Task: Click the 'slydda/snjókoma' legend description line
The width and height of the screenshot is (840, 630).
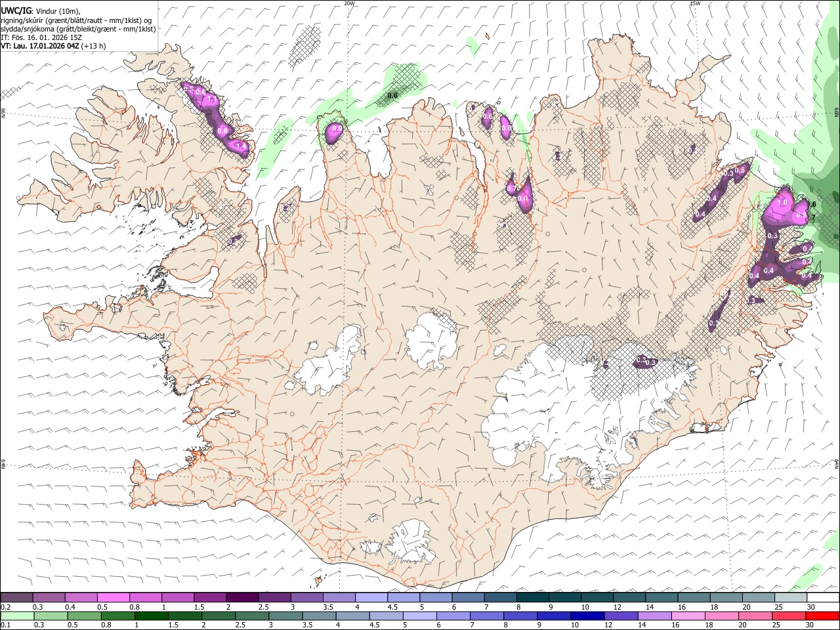Action: pos(78,29)
